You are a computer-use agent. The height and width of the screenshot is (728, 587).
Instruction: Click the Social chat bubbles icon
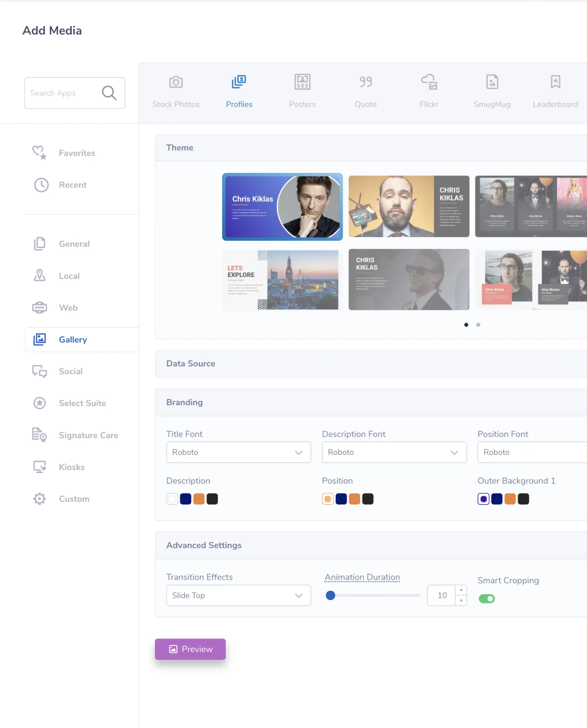40,371
